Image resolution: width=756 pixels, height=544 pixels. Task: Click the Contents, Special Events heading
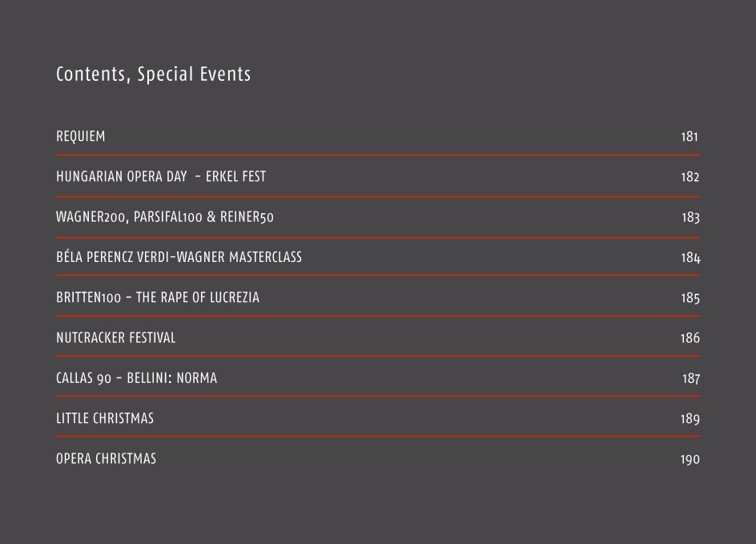point(153,75)
